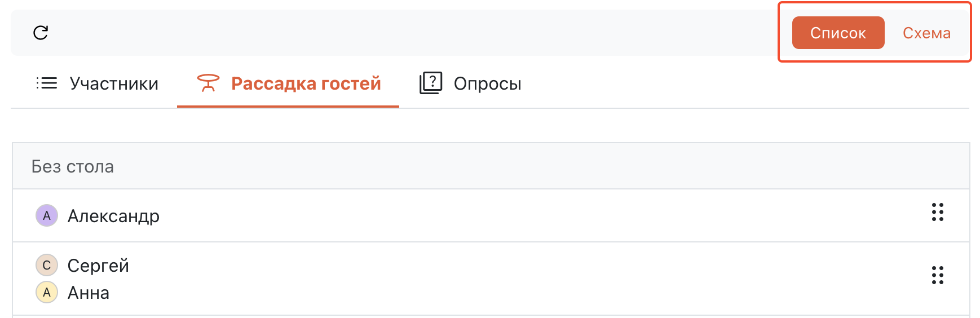Image resolution: width=980 pixels, height=318 pixels.
Task: Switch the view to Список
Action: [x=838, y=33]
